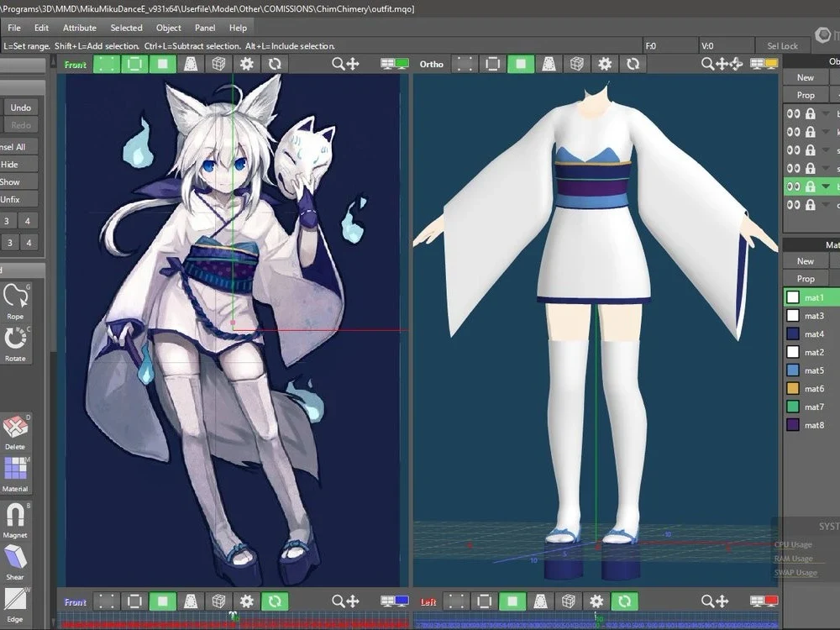
Task: Toggle face display in upper Front view
Action: (x=163, y=65)
